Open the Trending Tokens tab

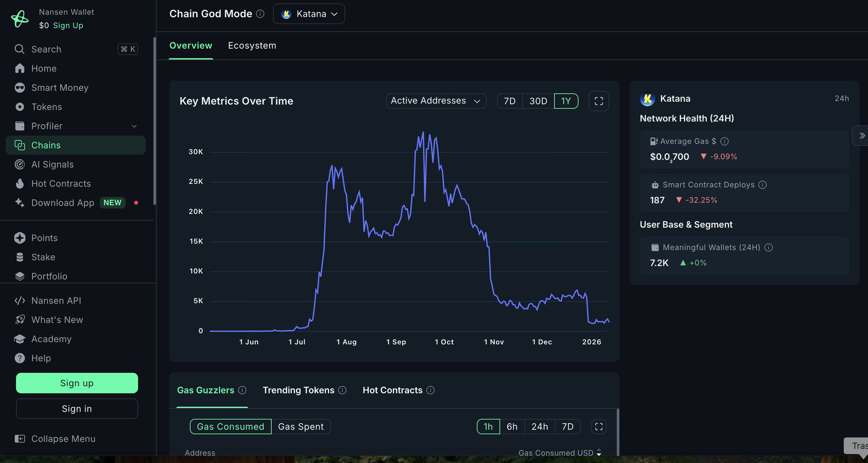click(x=298, y=390)
